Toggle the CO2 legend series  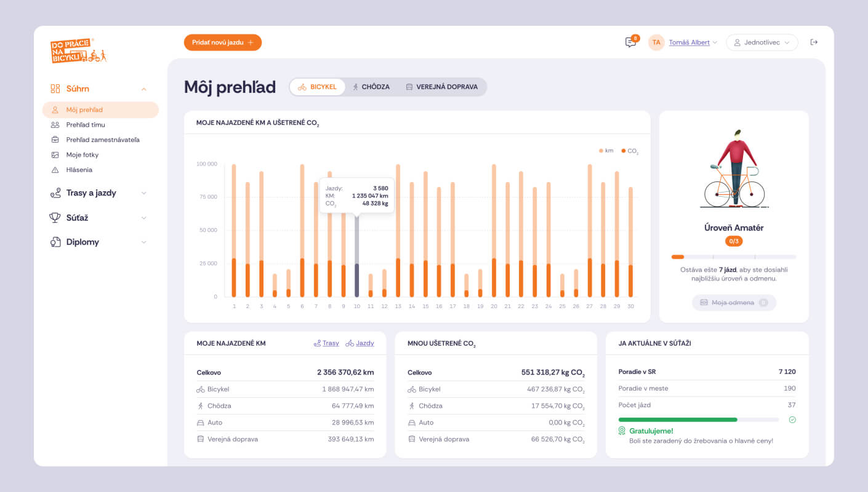[629, 151]
